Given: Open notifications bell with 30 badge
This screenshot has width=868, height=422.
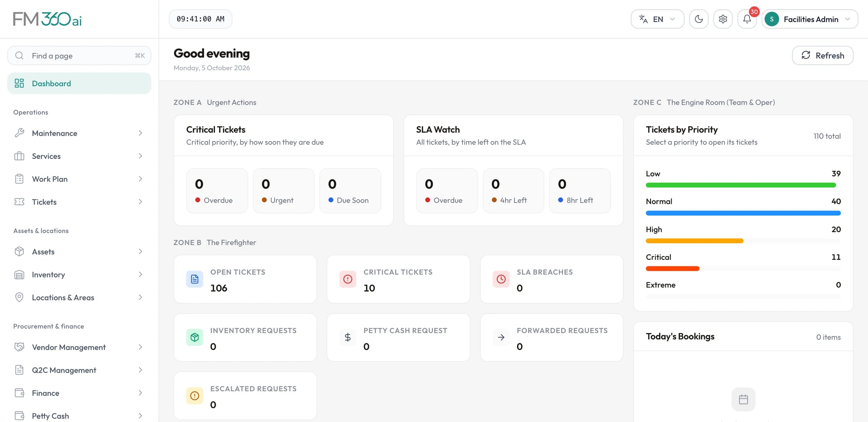Looking at the screenshot, I should click(x=747, y=19).
